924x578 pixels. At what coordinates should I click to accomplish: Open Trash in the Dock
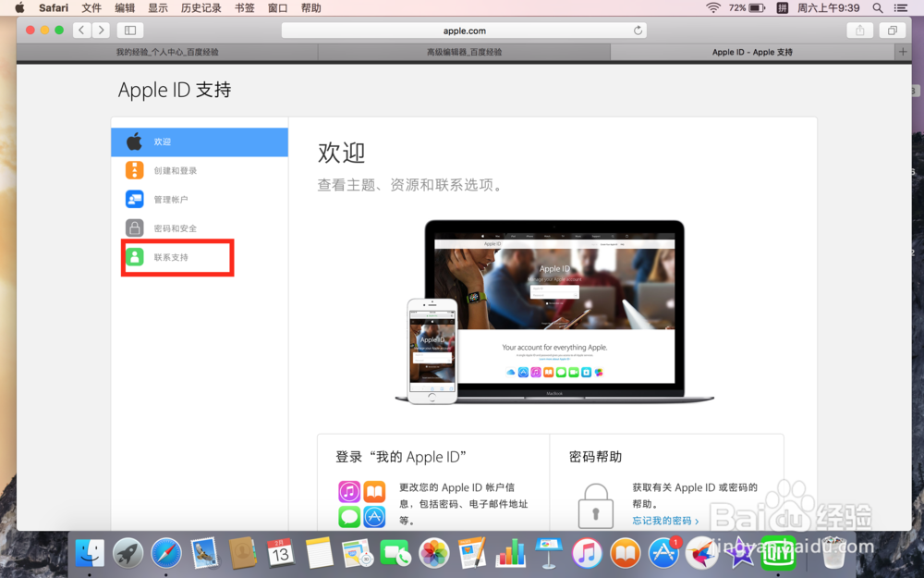click(834, 553)
